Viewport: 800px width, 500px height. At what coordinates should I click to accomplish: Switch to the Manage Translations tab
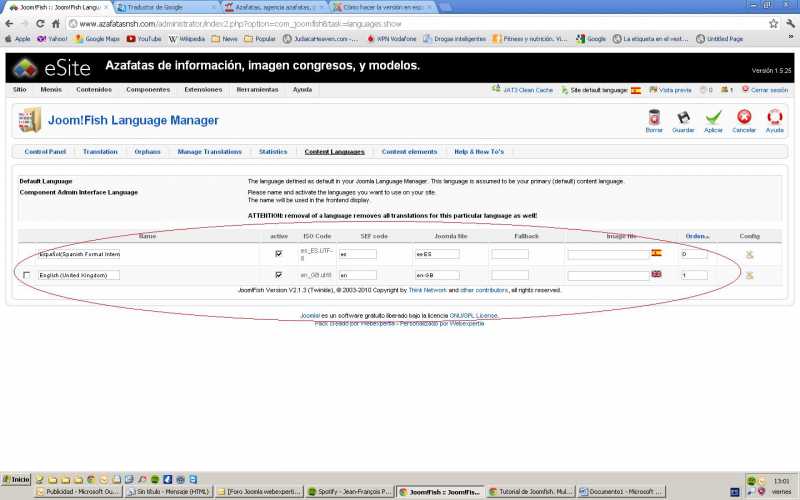click(x=209, y=152)
